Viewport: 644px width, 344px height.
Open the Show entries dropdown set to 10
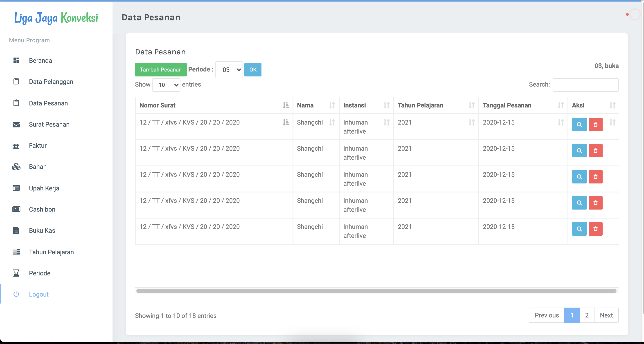[x=166, y=85]
